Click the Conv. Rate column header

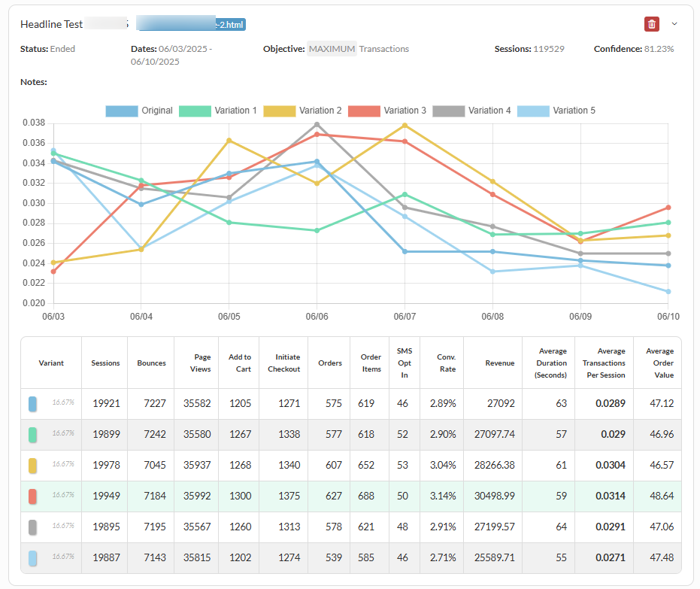point(446,363)
